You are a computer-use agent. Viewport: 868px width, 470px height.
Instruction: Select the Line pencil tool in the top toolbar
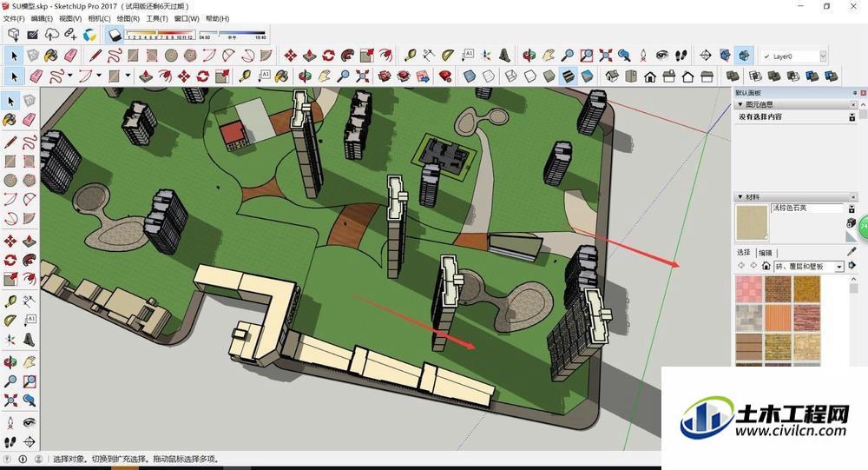[x=95, y=56]
